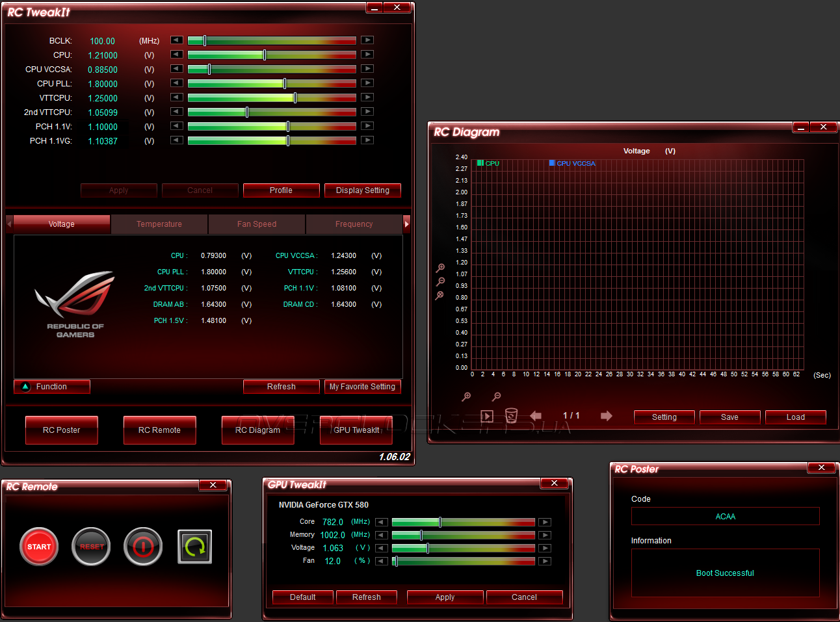Click the BCLK slider handle
This screenshot has height=622, width=840.
point(205,40)
